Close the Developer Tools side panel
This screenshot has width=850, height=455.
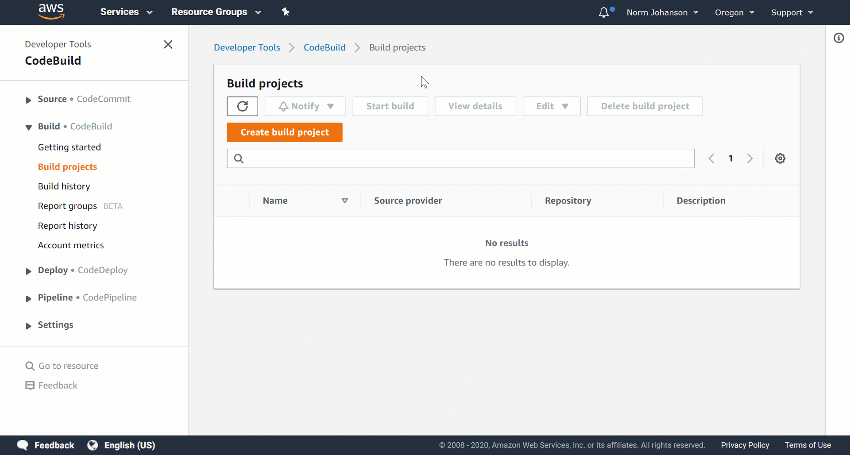click(168, 44)
